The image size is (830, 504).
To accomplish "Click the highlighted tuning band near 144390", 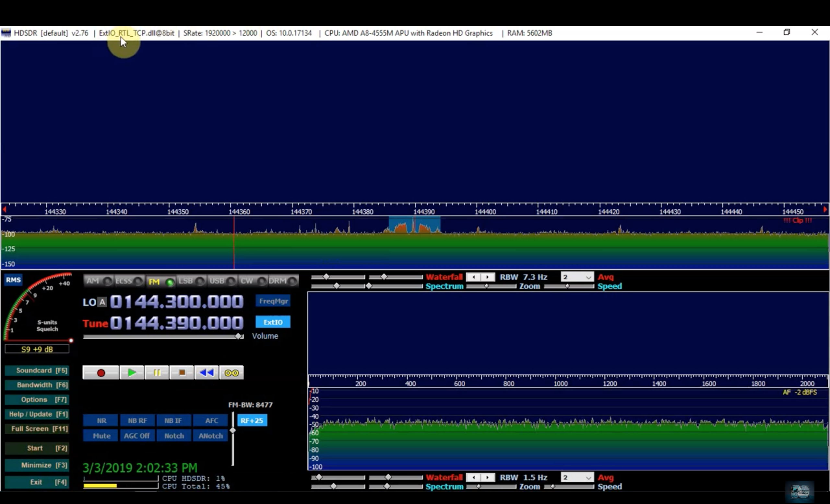I will coord(415,225).
